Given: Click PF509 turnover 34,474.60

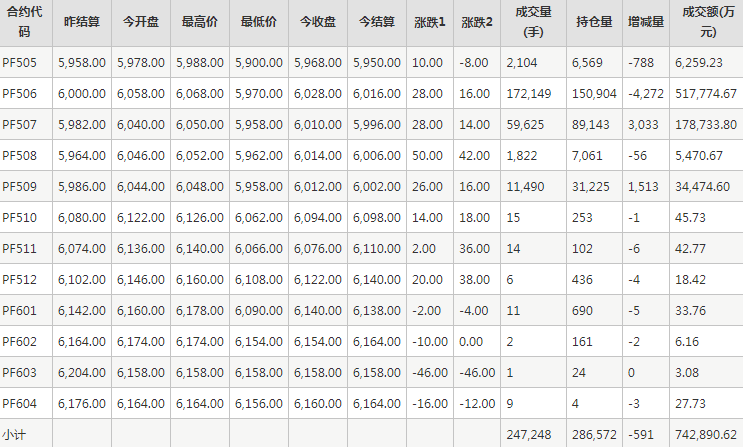Looking at the screenshot, I should (702, 186).
